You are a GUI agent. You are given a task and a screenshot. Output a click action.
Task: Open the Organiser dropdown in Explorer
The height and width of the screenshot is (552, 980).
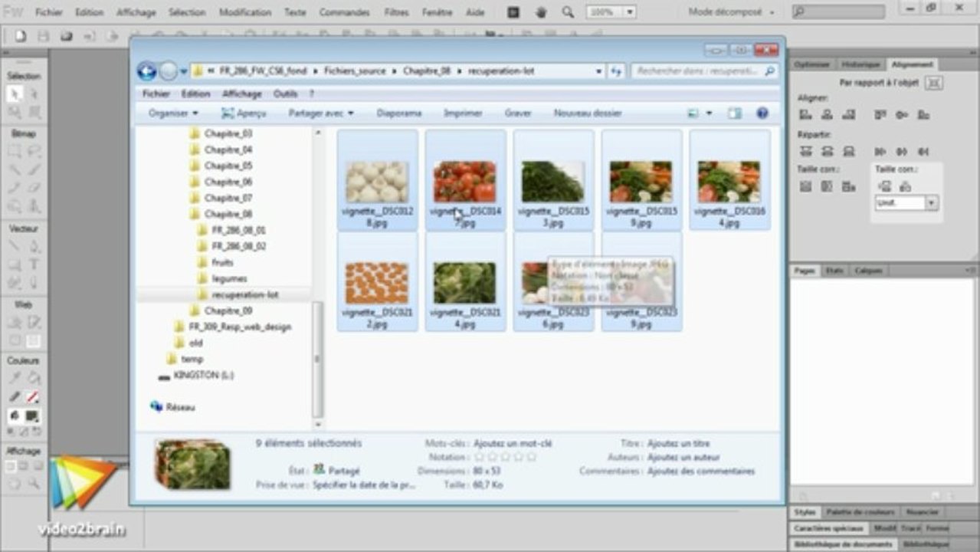pos(173,113)
